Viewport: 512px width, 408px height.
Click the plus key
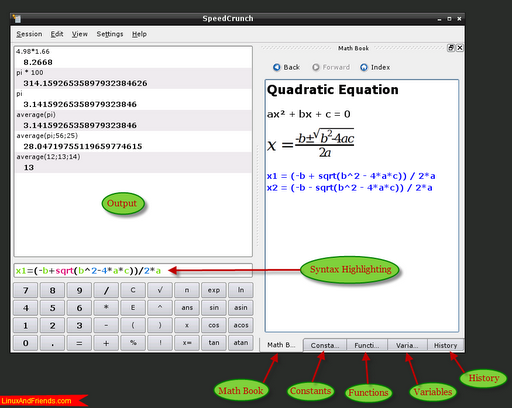tap(106, 343)
